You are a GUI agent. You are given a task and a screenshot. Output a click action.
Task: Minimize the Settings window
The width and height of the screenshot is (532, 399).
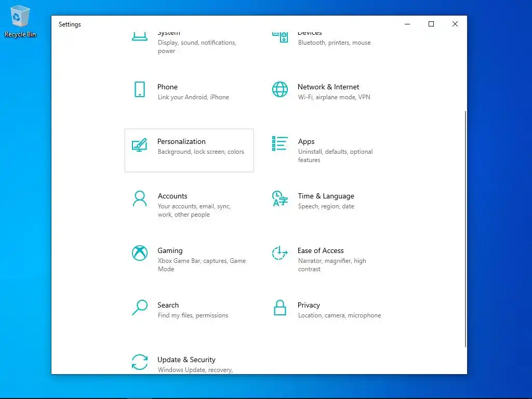(x=407, y=24)
